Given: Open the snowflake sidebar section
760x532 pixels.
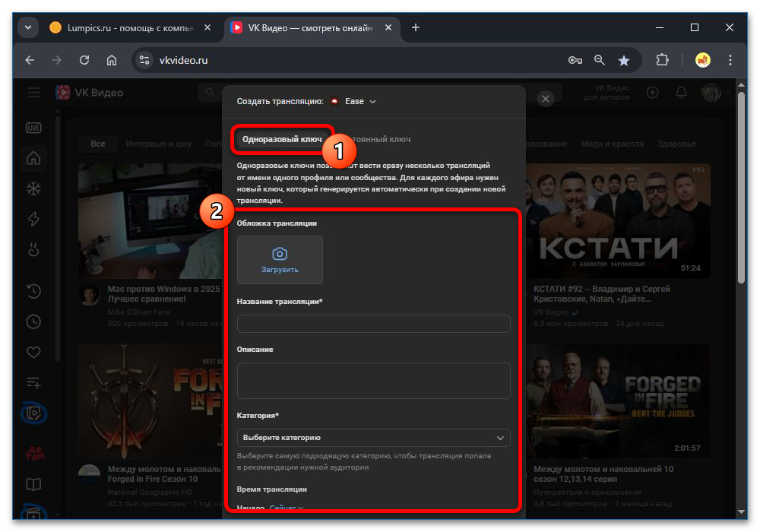Looking at the screenshot, I should click(x=33, y=188).
